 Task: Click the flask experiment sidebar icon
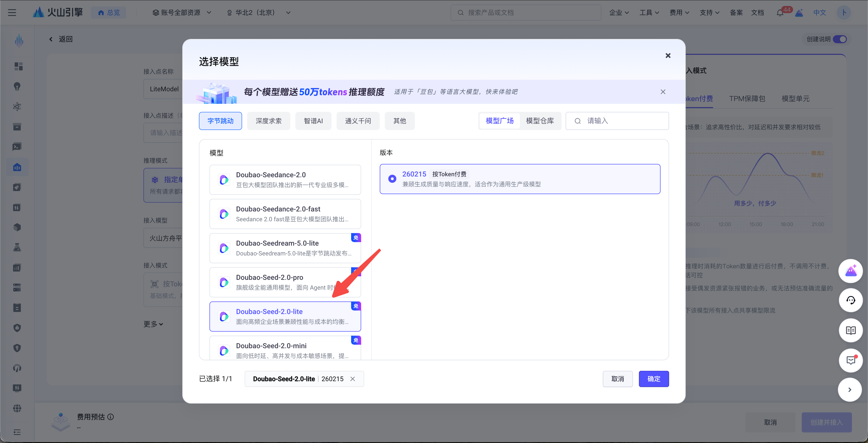(17, 247)
